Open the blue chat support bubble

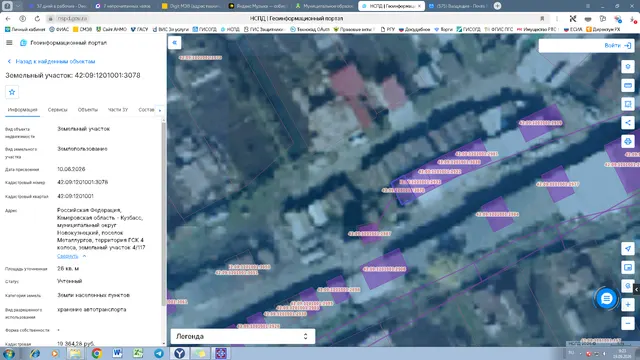(x=606, y=299)
